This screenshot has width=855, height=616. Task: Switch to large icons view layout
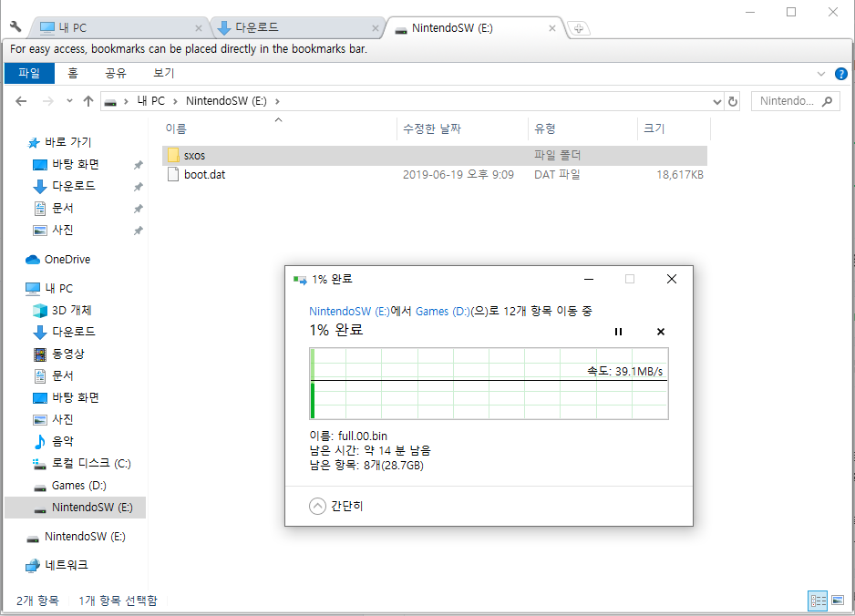[838, 601]
